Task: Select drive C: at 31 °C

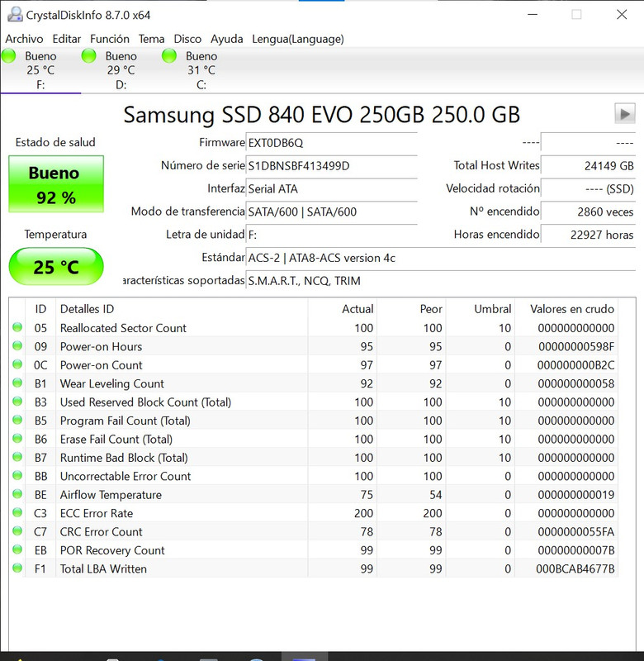Action: 201,70
